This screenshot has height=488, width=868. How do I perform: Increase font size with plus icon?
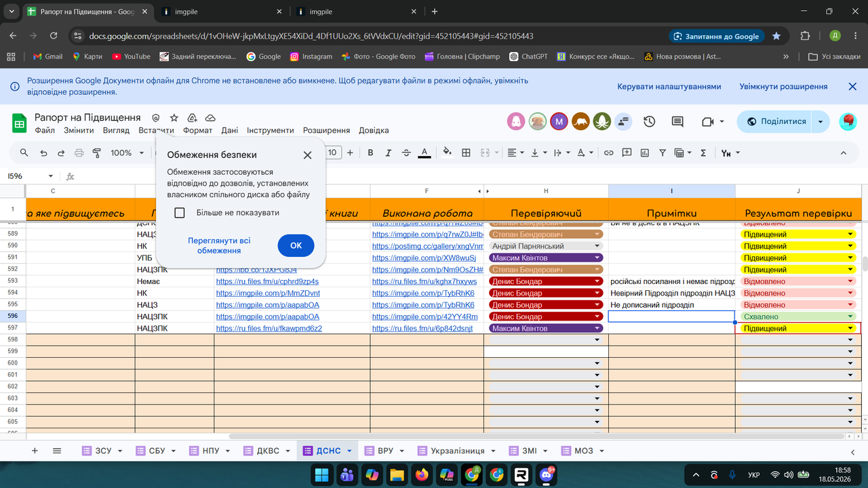tap(350, 153)
